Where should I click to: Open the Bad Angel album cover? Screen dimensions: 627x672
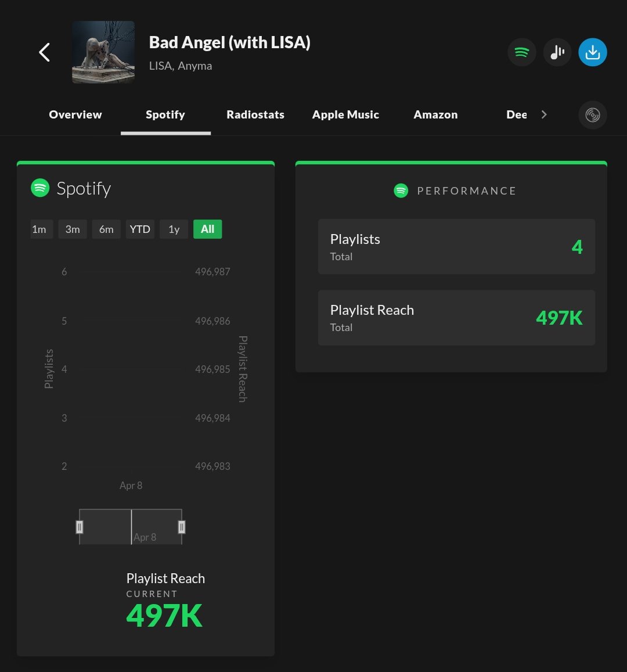tap(103, 52)
